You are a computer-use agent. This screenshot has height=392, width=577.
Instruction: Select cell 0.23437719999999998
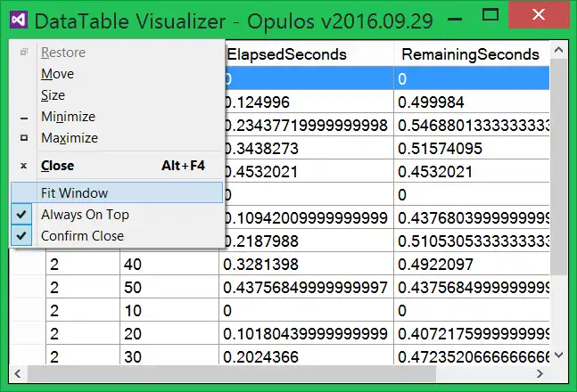coord(309,125)
